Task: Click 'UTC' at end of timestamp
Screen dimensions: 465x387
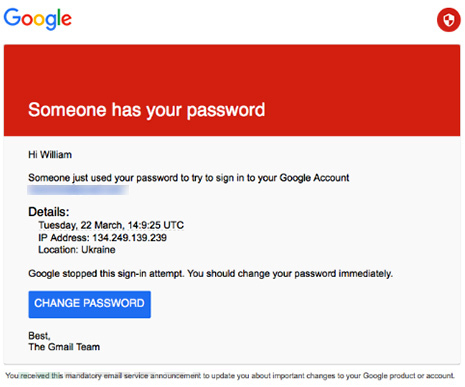Action: [174, 225]
